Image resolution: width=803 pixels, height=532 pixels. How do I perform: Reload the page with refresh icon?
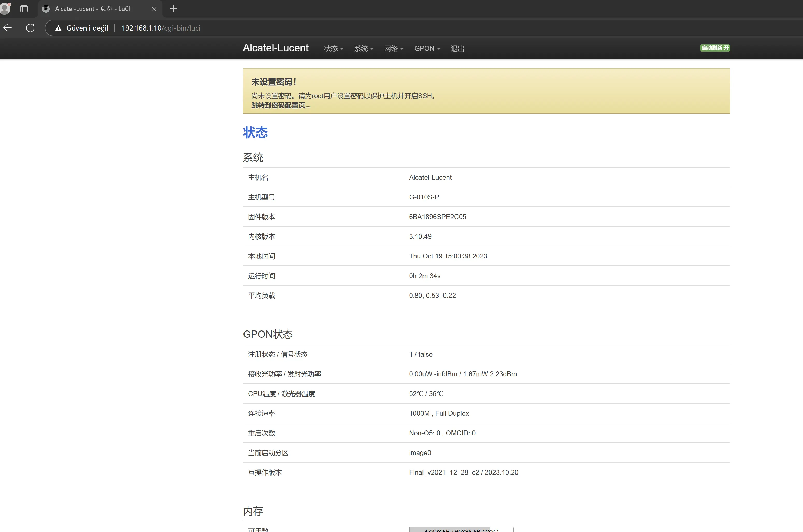click(30, 28)
